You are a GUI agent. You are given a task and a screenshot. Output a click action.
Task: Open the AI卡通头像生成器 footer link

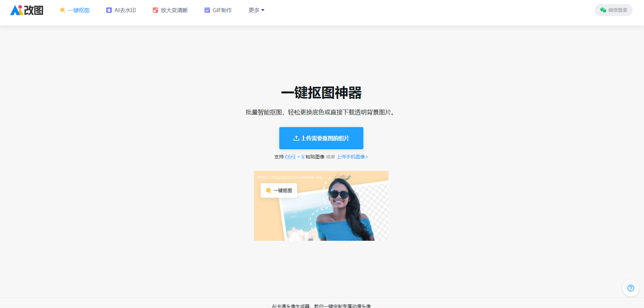click(x=321, y=306)
